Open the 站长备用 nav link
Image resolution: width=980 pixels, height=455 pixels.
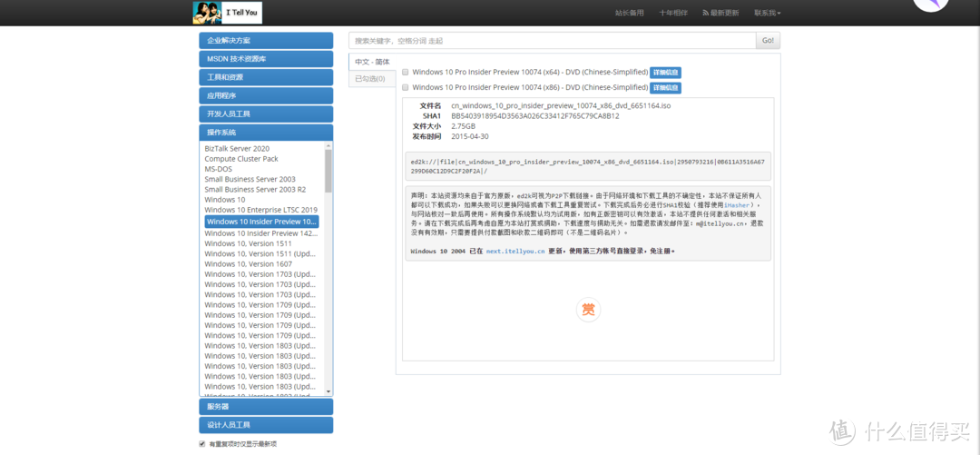tap(630, 13)
